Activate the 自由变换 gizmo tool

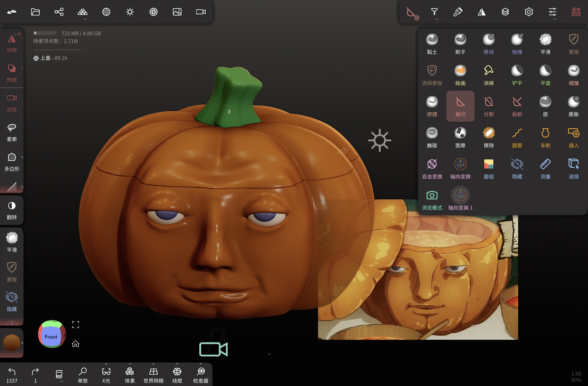[x=432, y=169]
